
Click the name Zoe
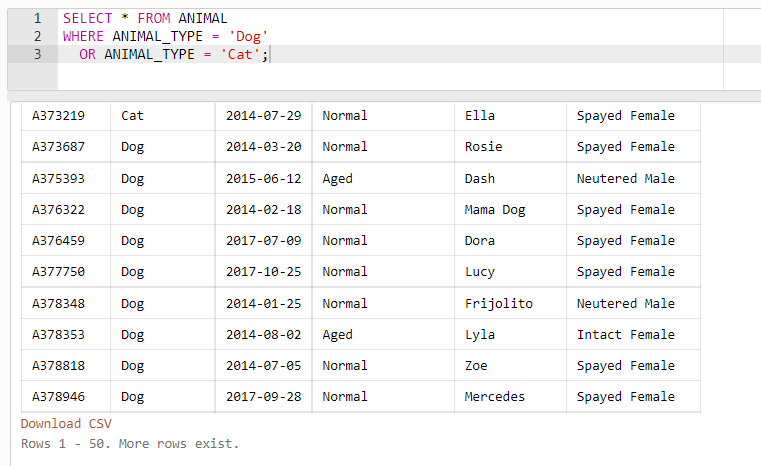476,366
